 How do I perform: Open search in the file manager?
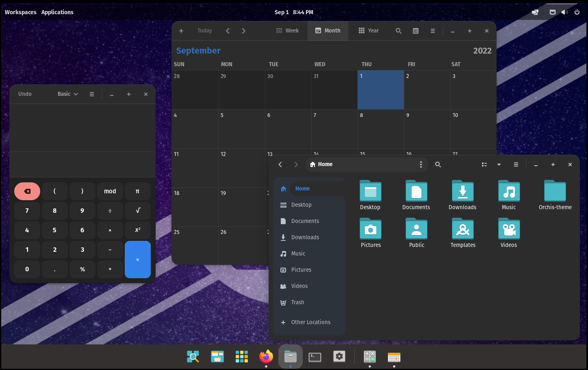(438, 164)
